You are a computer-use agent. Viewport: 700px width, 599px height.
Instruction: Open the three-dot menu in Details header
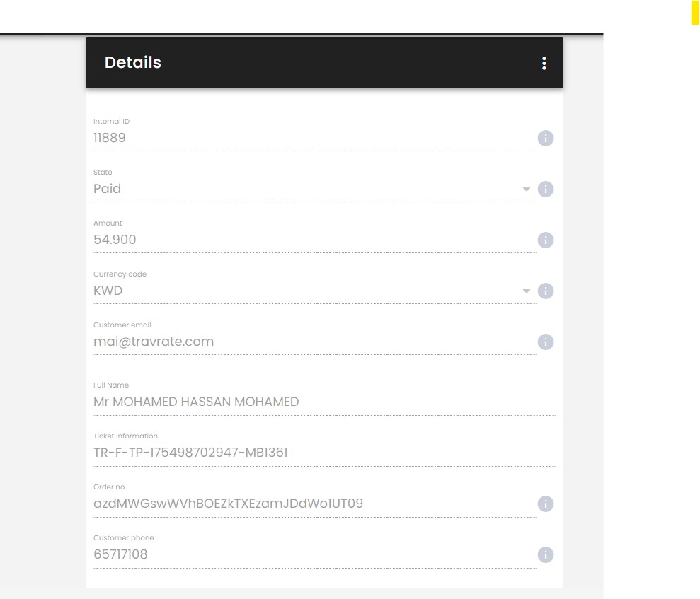pyautogui.click(x=544, y=64)
